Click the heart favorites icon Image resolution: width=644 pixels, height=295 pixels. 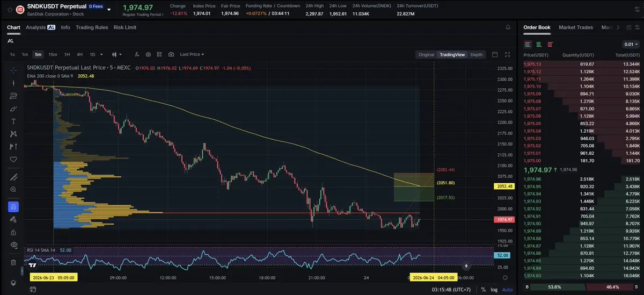(x=13, y=159)
